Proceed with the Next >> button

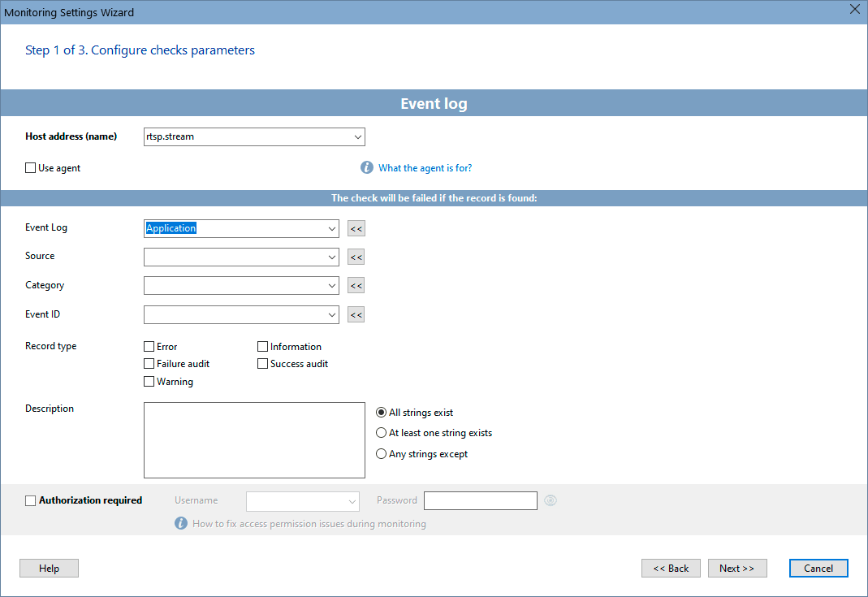[x=737, y=569]
